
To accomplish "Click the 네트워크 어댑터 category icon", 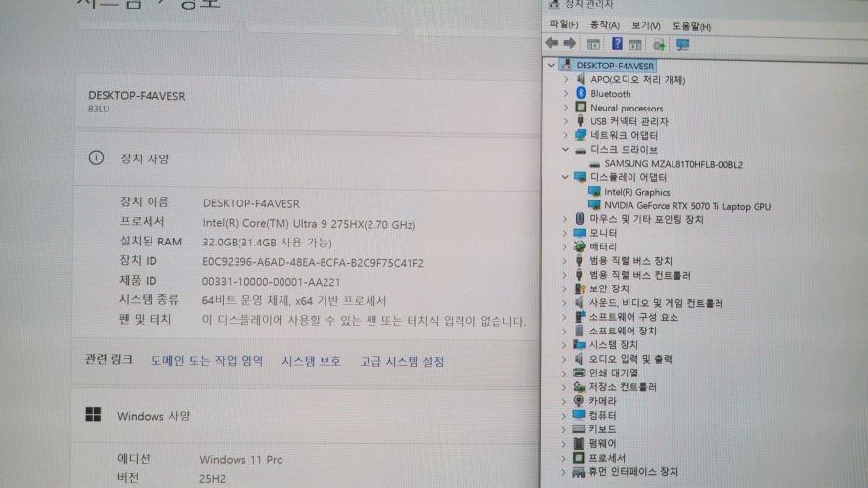I will click(581, 135).
